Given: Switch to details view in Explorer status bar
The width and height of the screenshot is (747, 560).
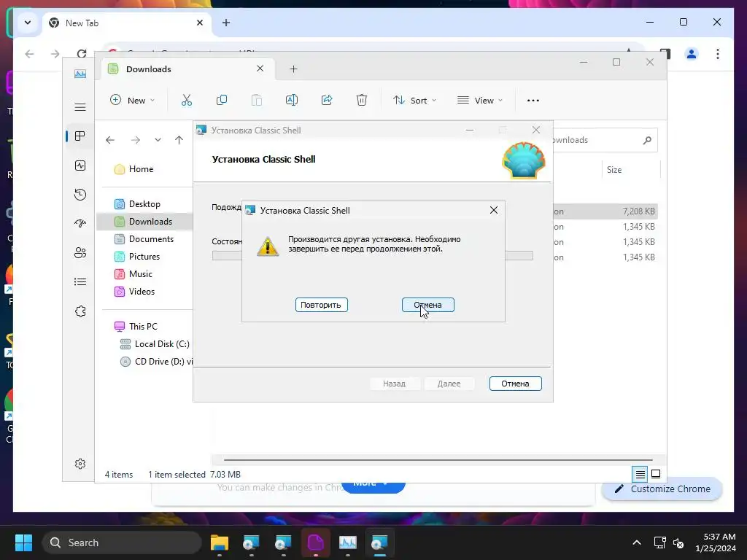Looking at the screenshot, I should pos(640,474).
